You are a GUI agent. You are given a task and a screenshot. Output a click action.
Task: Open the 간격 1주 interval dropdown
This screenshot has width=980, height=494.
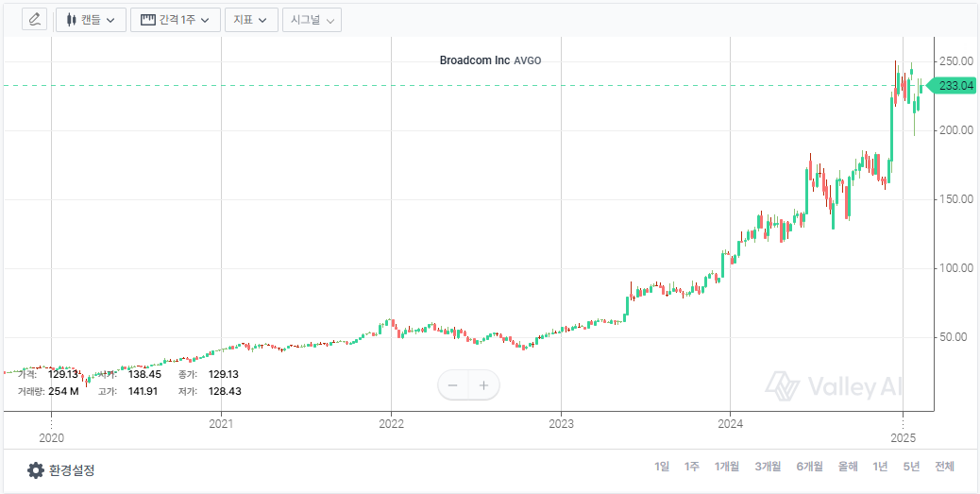(175, 20)
